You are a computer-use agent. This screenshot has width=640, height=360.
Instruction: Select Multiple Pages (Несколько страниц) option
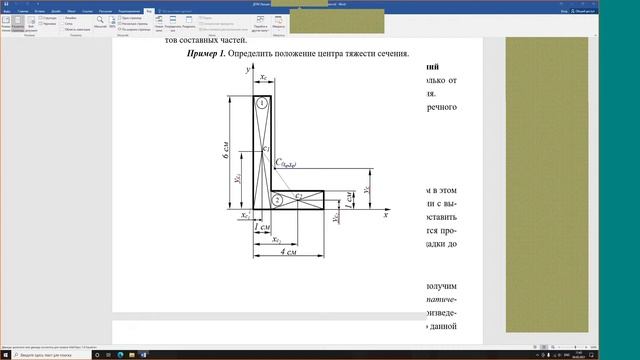[133, 24]
